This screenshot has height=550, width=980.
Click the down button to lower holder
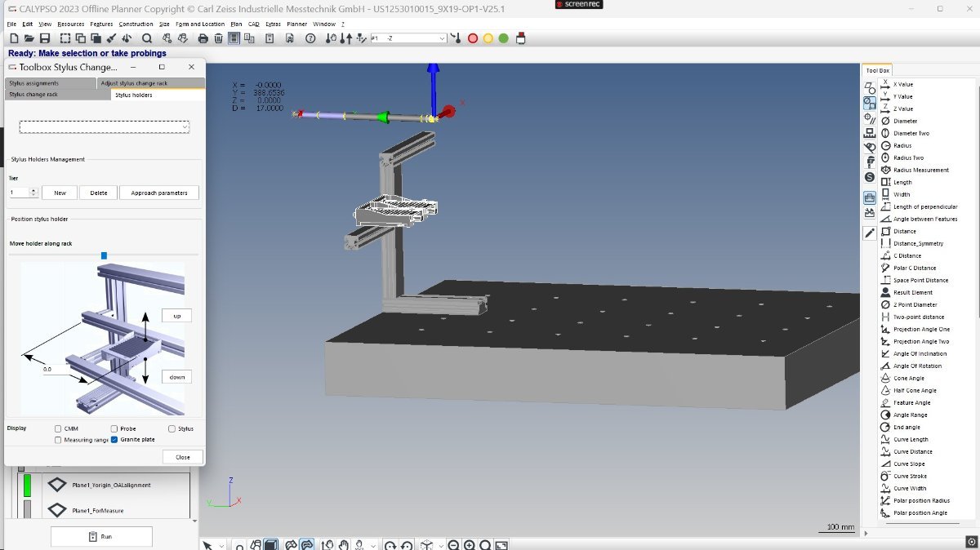point(176,377)
